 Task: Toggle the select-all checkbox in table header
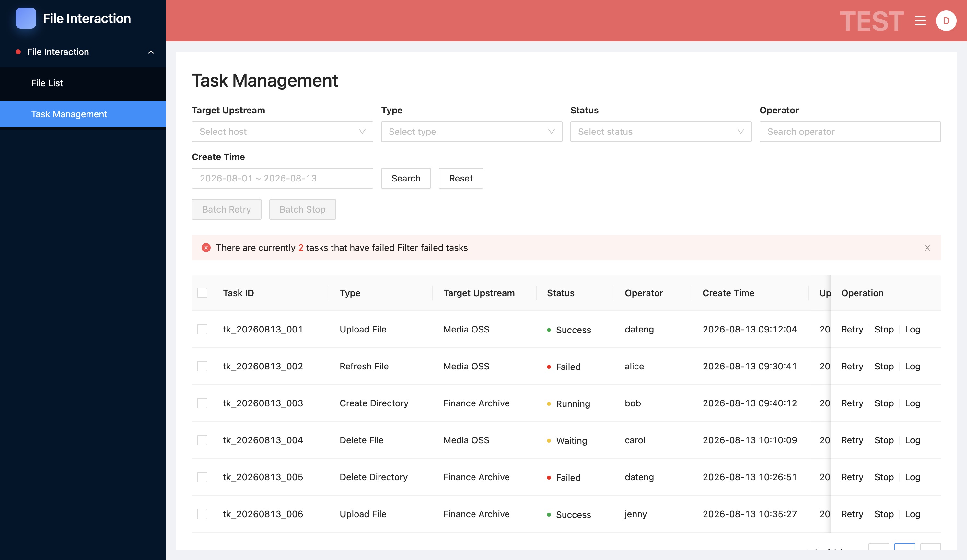202,293
